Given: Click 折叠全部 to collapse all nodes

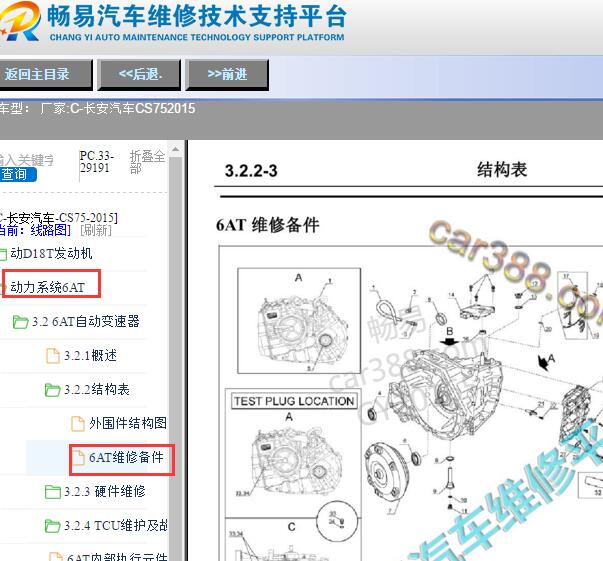Looking at the screenshot, I should click(x=147, y=162).
